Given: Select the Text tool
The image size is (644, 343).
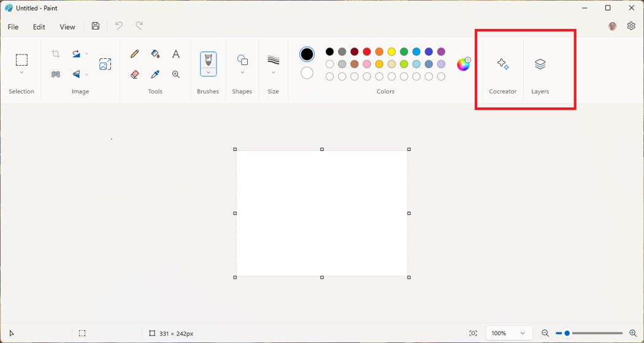Looking at the screenshot, I should coord(175,54).
